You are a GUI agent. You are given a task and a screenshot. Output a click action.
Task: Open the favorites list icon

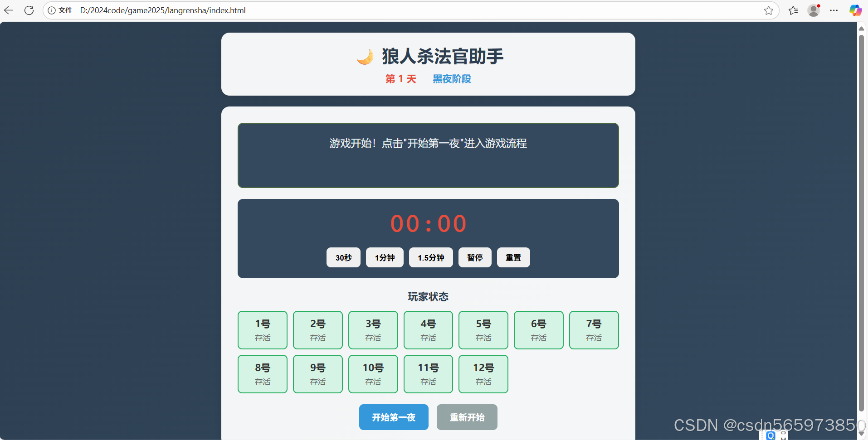coord(793,10)
